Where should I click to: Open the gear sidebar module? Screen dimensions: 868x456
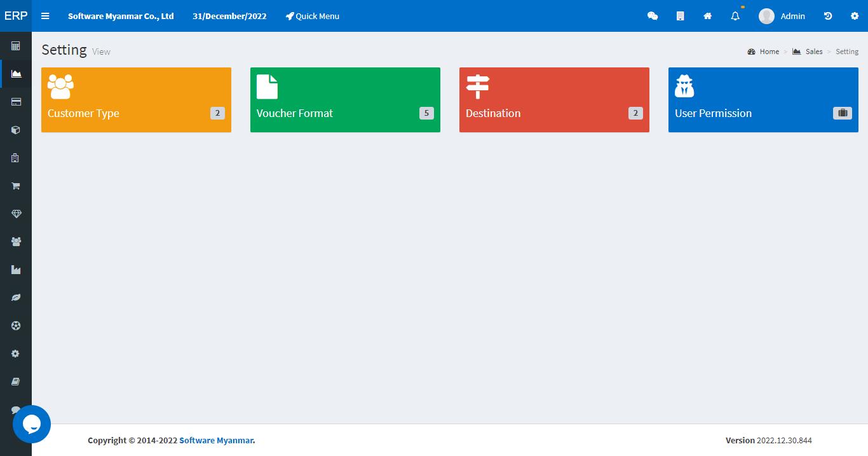[x=16, y=354]
